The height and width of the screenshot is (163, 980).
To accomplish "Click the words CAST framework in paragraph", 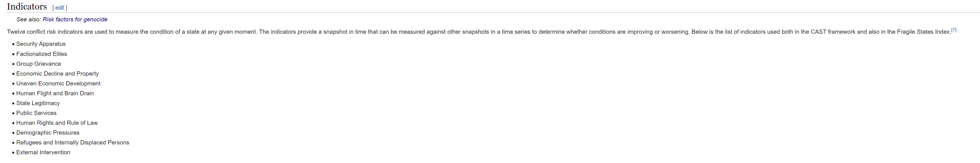I will coord(833,32).
